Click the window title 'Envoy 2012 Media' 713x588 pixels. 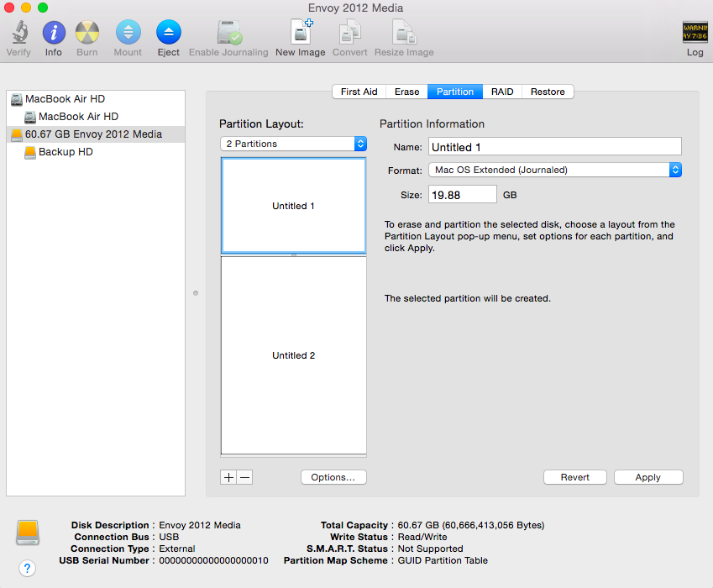tap(355, 8)
